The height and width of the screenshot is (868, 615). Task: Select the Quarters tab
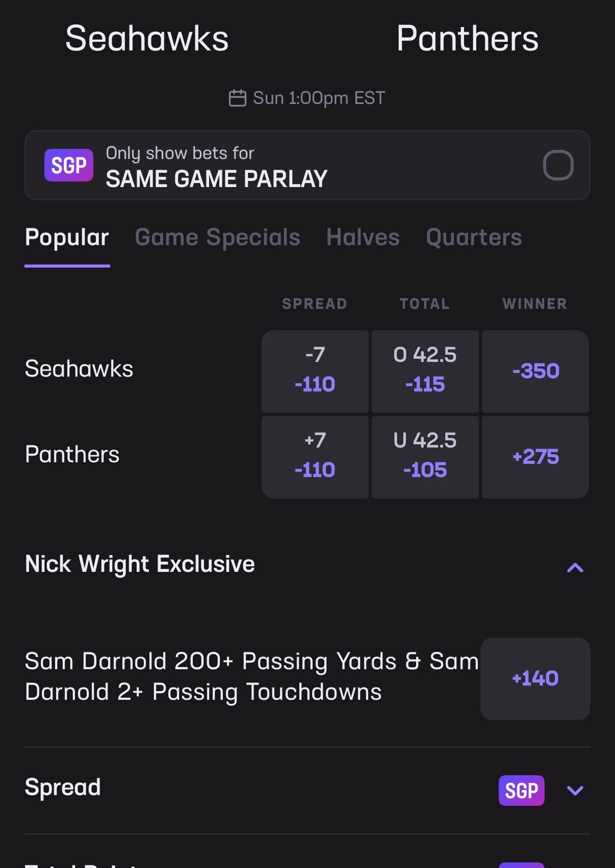tap(474, 238)
